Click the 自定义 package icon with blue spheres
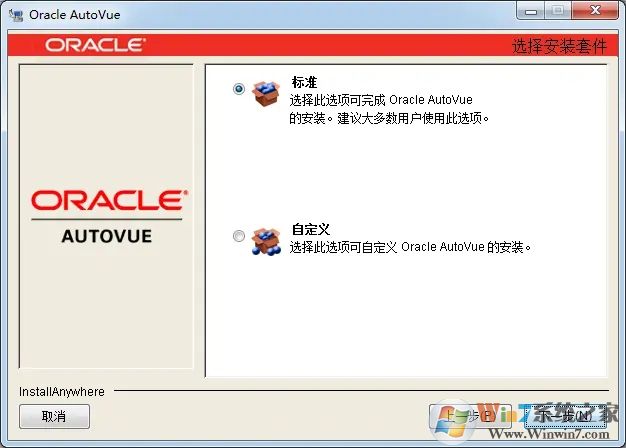 tap(266, 241)
